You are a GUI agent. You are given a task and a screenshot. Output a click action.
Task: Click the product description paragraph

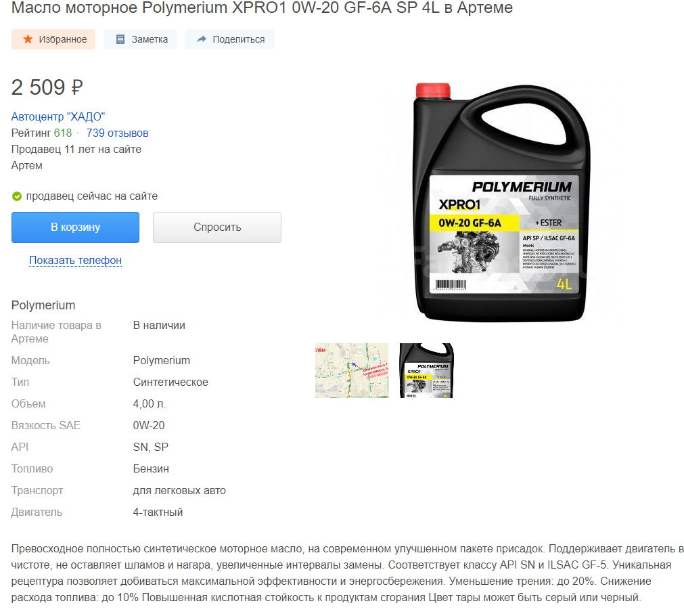pyautogui.click(x=347, y=573)
